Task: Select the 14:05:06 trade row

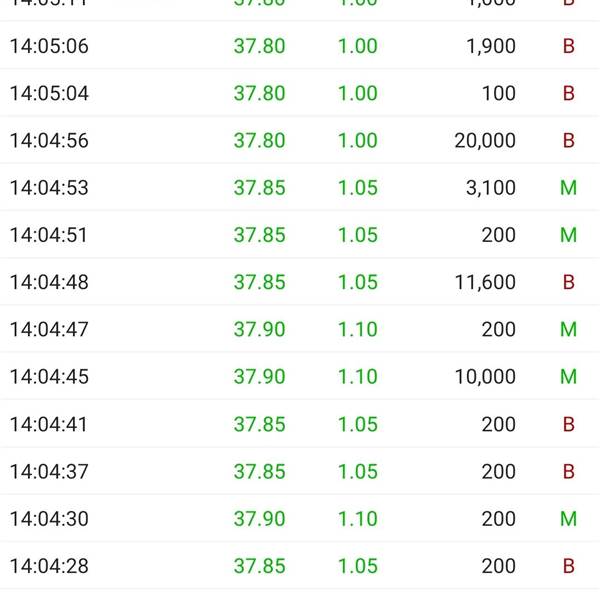Action: pyautogui.click(x=300, y=46)
